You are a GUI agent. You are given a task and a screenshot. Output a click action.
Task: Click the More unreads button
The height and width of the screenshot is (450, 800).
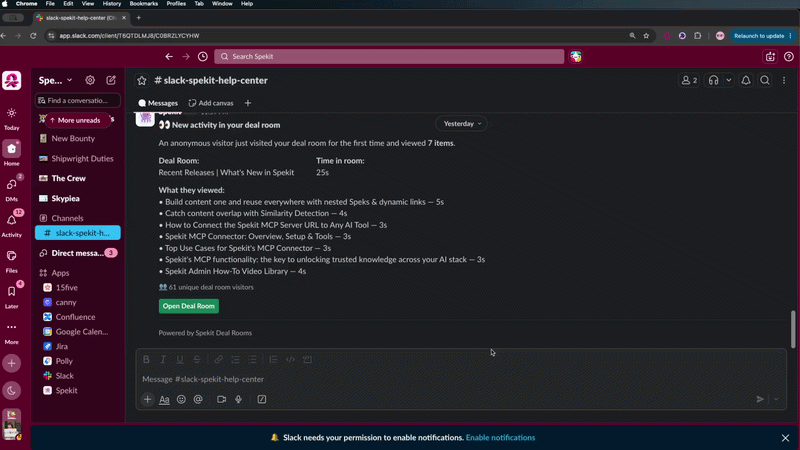(75, 120)
